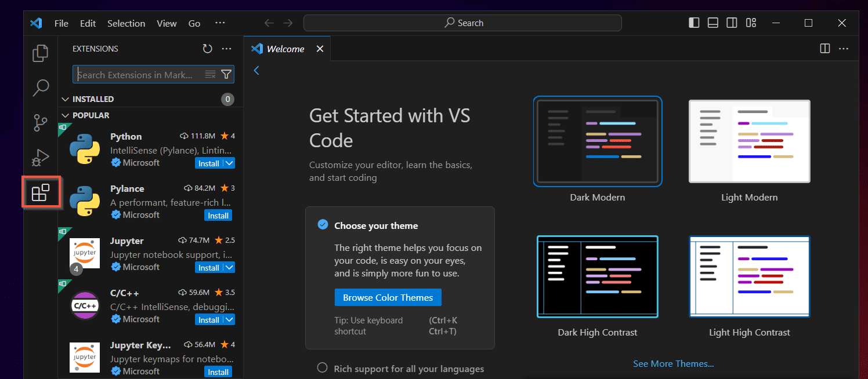868x379 pixels.
Task: Clear extensions search results icon
Action: click(x=210, y=74)
